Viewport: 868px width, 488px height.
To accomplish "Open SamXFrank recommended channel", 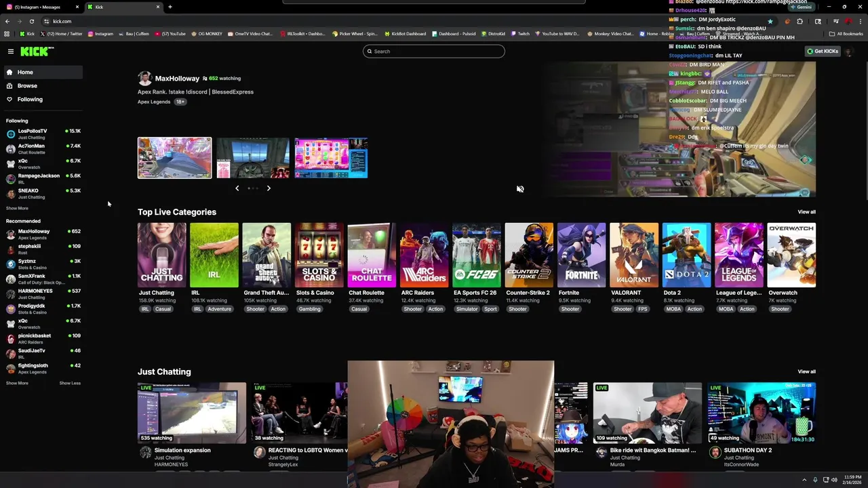I will coord(43,279).
